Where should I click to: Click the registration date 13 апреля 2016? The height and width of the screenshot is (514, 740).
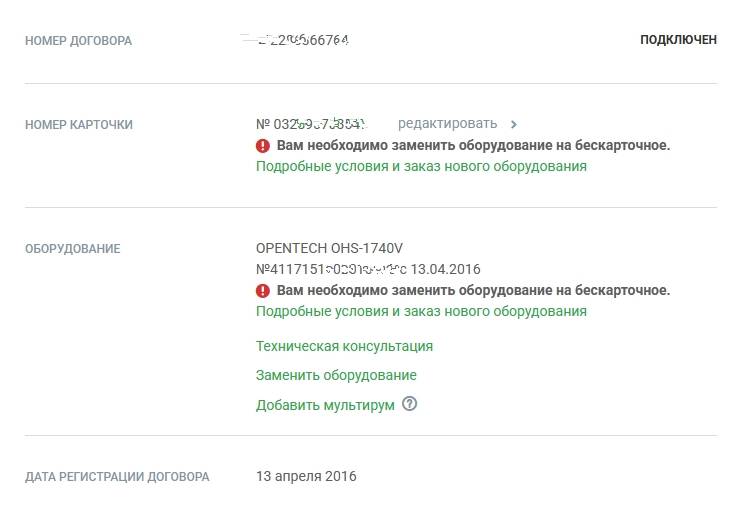coord(306,476)
